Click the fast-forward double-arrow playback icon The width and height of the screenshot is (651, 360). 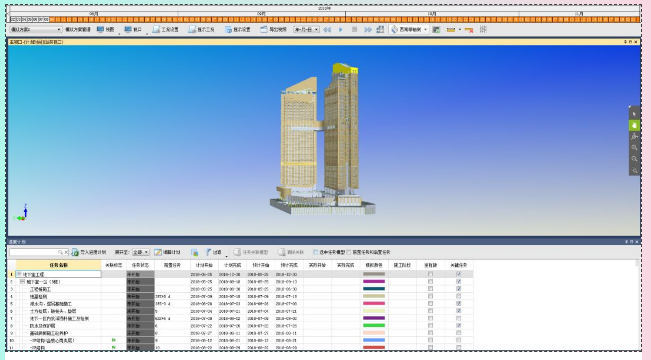[368, 29]
